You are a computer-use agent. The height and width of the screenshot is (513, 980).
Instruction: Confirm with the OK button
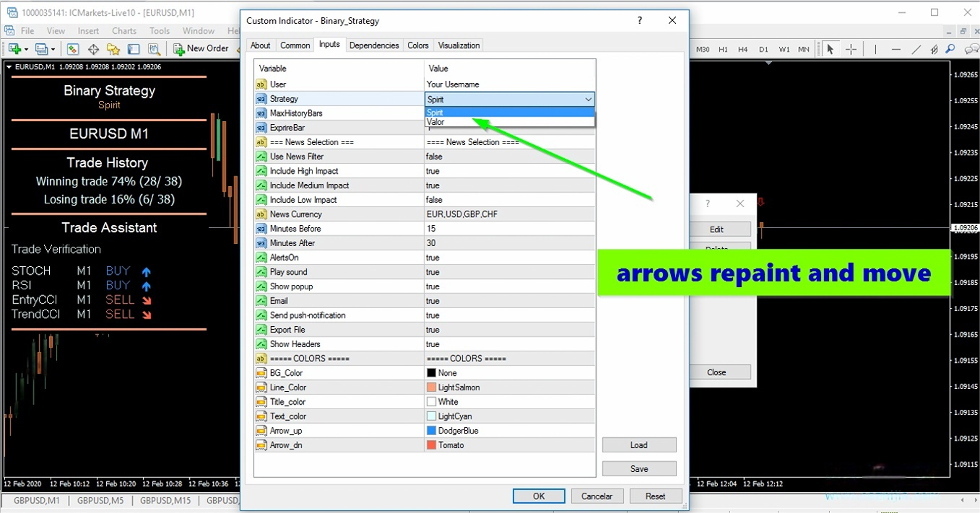[x=539, y=496]
